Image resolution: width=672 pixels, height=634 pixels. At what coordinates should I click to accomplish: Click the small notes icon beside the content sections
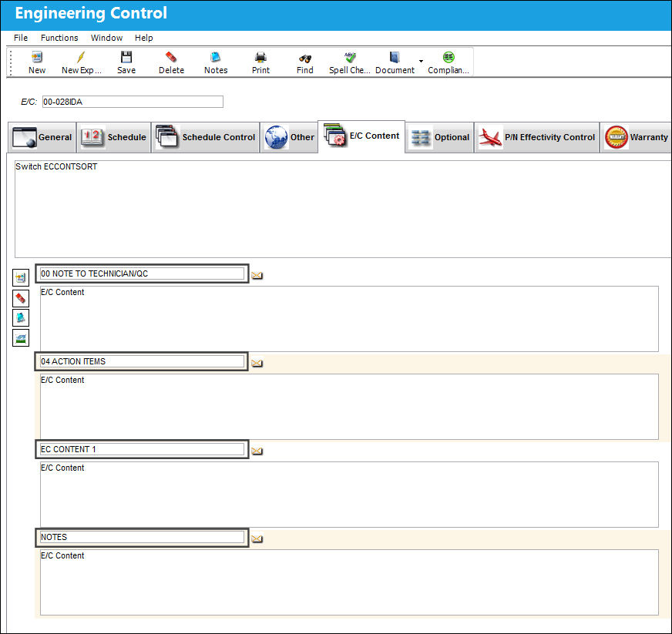point(21,318)
